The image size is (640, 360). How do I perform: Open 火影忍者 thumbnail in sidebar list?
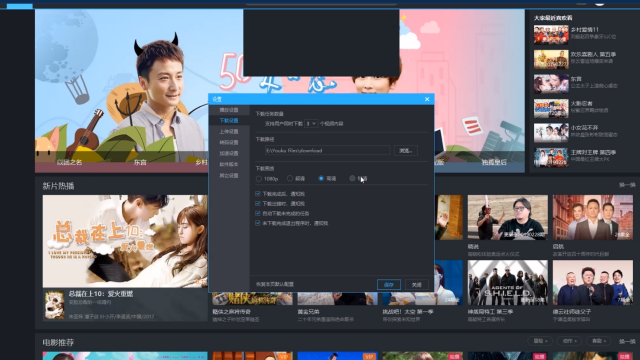pyautogui.click(x=551, y=108)
